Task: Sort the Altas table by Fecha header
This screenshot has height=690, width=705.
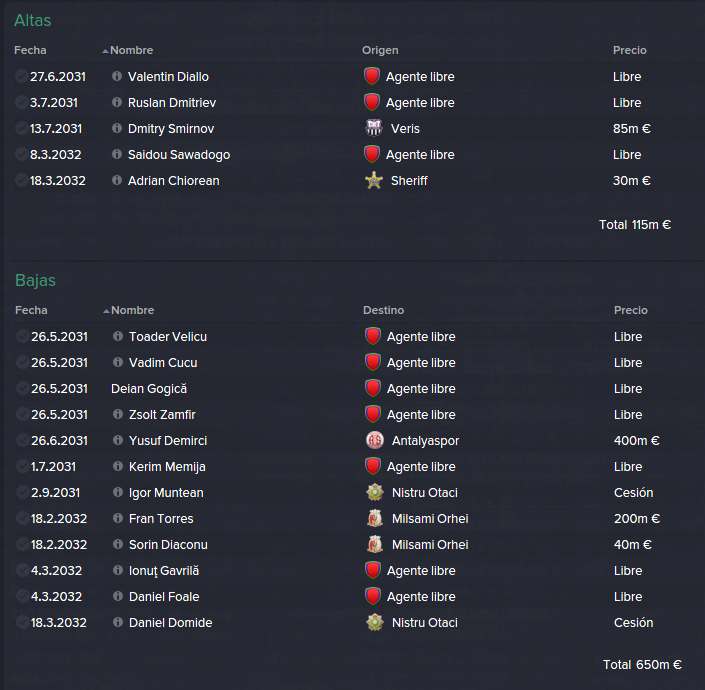Action: [30, 50]
